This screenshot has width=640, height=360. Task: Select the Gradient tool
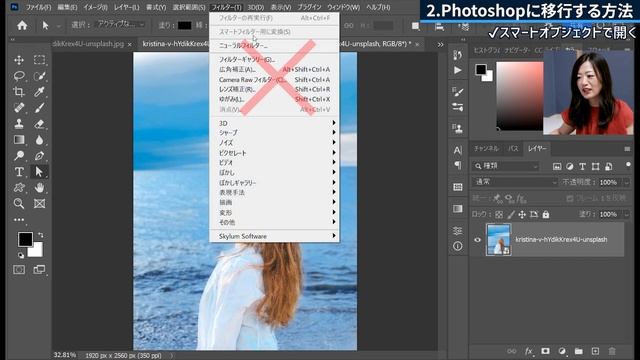[x=19, y=140]
